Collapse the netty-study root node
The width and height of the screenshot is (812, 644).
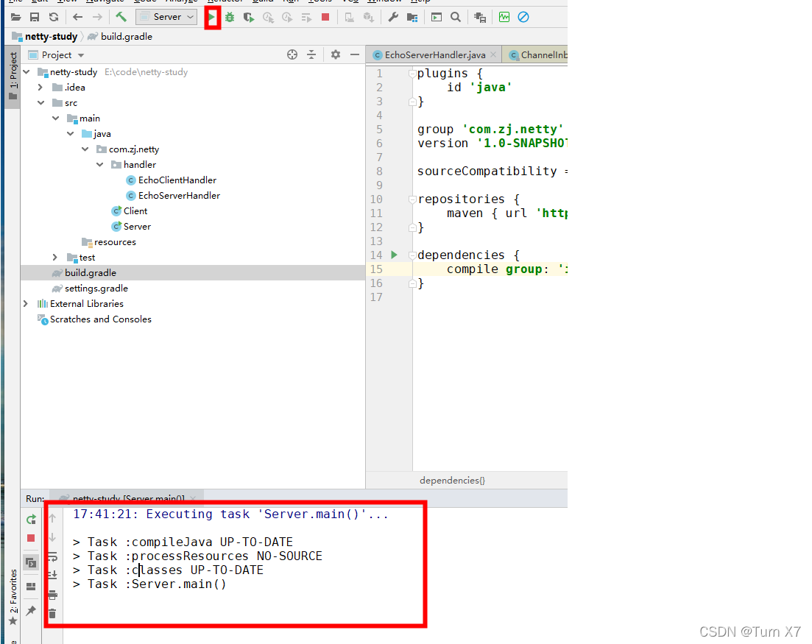27,72
